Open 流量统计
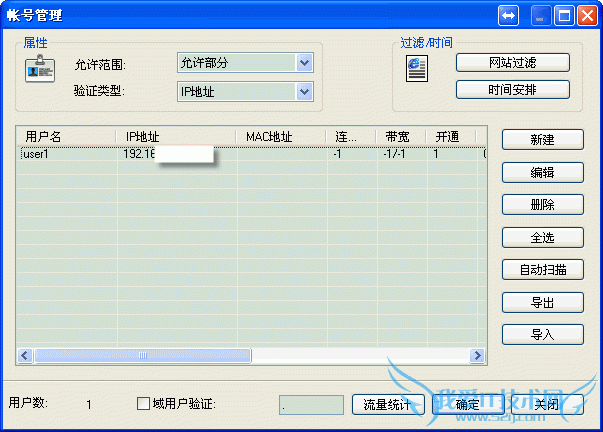 (388, 405)
